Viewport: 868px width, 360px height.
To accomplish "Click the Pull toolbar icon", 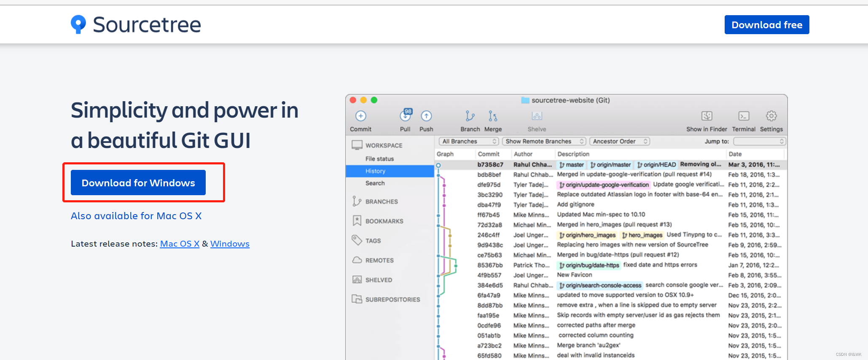I will click(406, 115).
